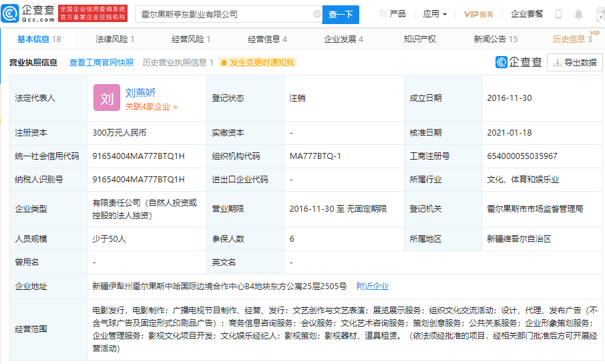The image size is (605, 364).
Task: Click the 刘 avatar of the legal representative
Action: (x=107, y=98)
